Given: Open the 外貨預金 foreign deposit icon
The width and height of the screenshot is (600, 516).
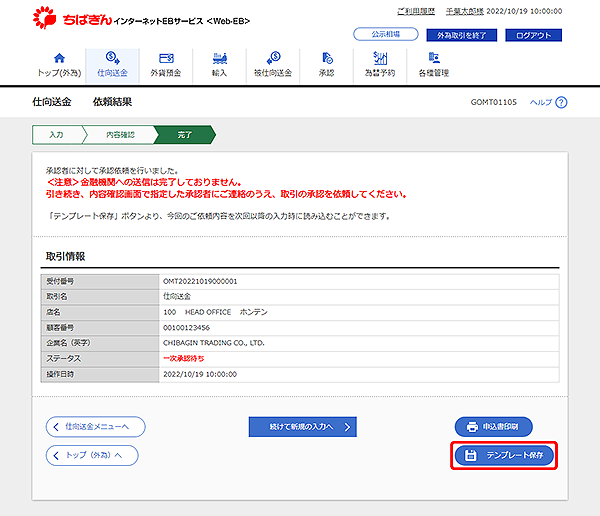Looking at the screenshot, I should [x=166, y=58].
